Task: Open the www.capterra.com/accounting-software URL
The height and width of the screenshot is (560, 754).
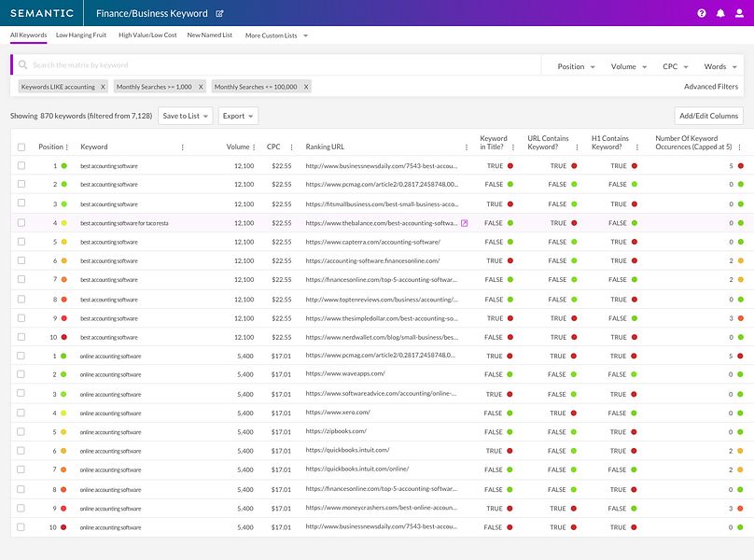Action: tap(372, 242)
